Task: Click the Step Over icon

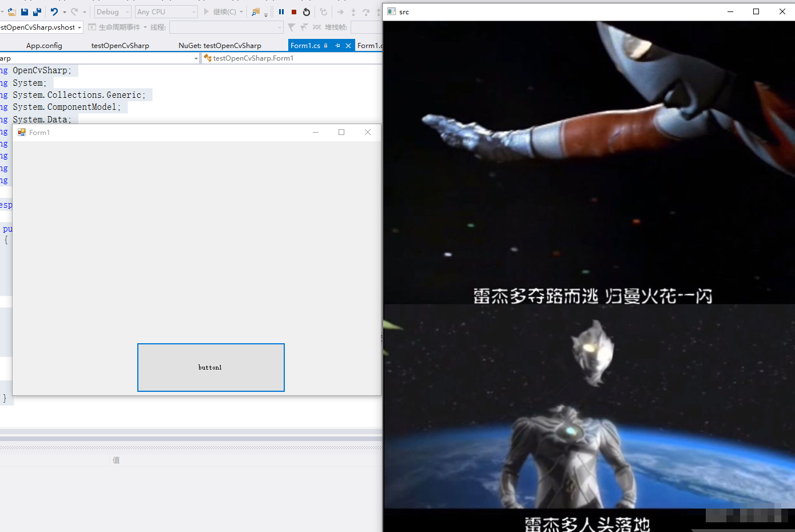Action: (x=365, y=11)
